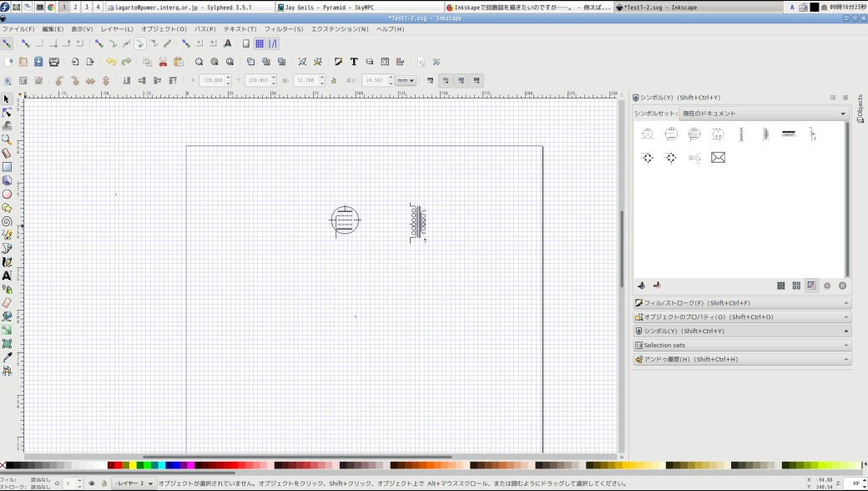Toggle the grid view mode in Symbols panel
The height and width of the screenshot is (491, 868).
point(782,285)
